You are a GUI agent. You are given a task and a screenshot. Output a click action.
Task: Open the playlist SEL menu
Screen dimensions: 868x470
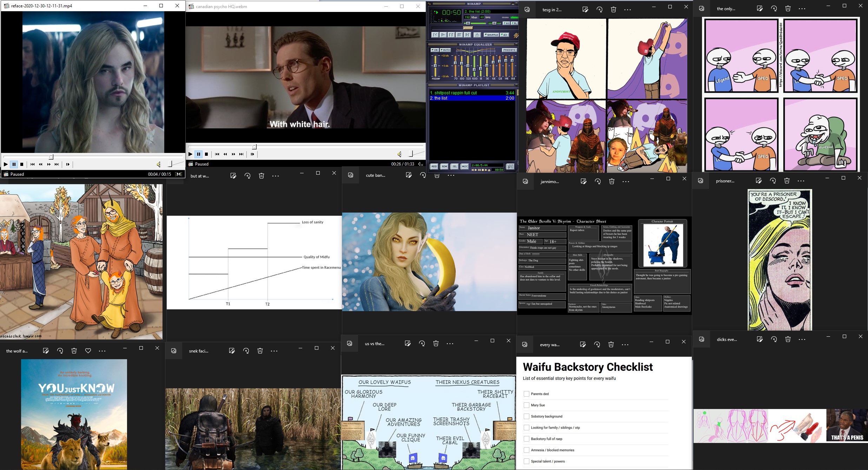(455, 167)
